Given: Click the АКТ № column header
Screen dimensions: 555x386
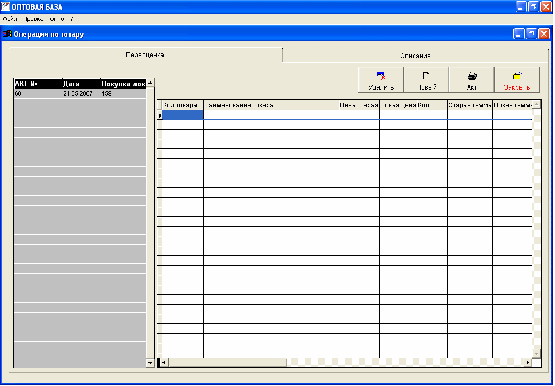Looking at the screenshot, I should (38, 84).
